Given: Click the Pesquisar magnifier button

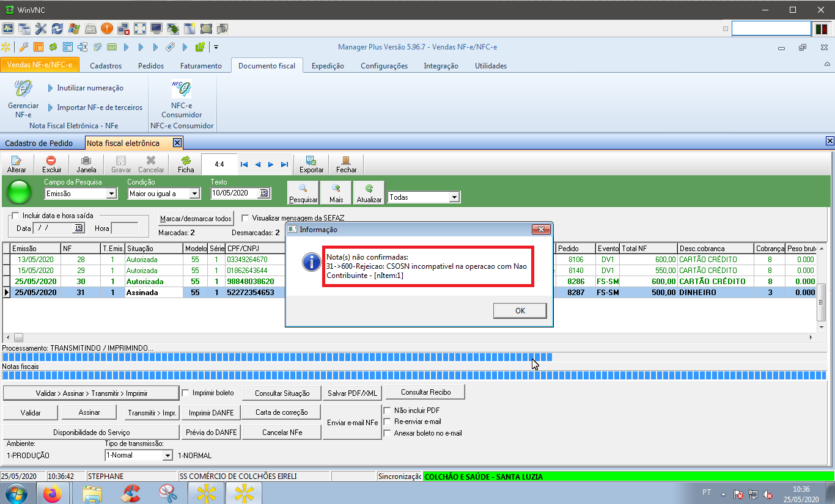Looking at the screenshot, I should [x=303, y=190].
